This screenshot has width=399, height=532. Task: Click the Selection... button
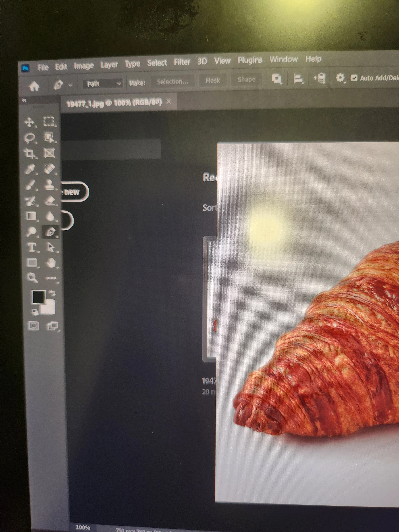coord(173,82)
